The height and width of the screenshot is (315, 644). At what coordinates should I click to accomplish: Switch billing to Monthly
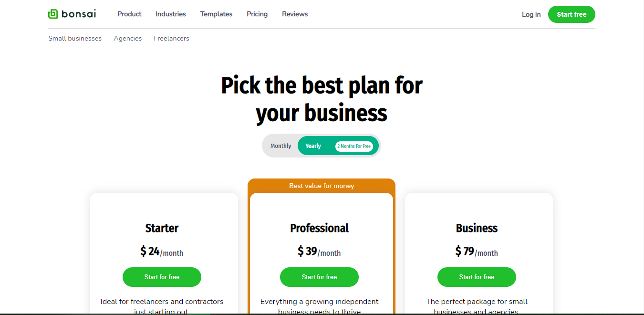(x=280, y=146)
